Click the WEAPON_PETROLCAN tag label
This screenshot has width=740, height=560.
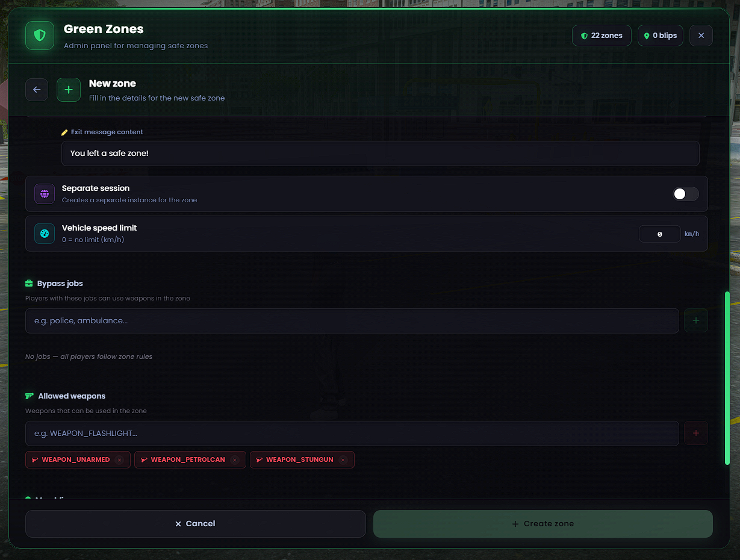tap(188, 460)
